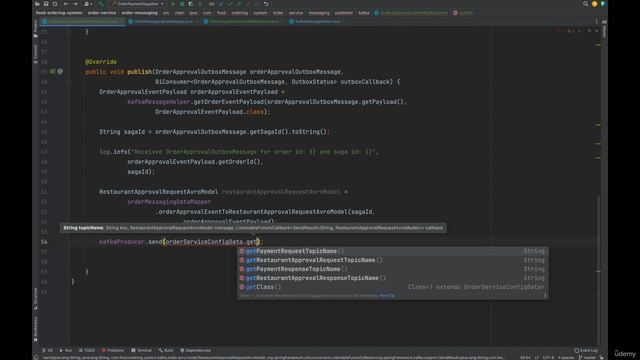Select getPaymentRequestTopicName suggestion

393,251
